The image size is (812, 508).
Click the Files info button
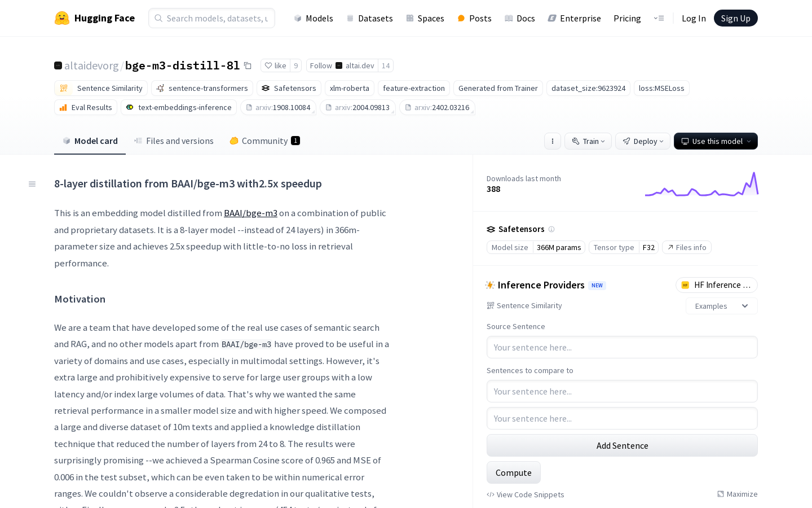687,247
